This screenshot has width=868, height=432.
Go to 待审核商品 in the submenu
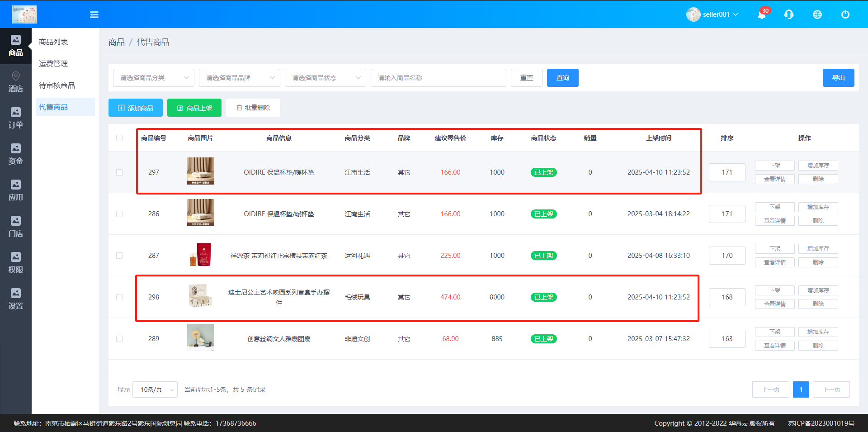pyautogui.click(x=57, y=85)
